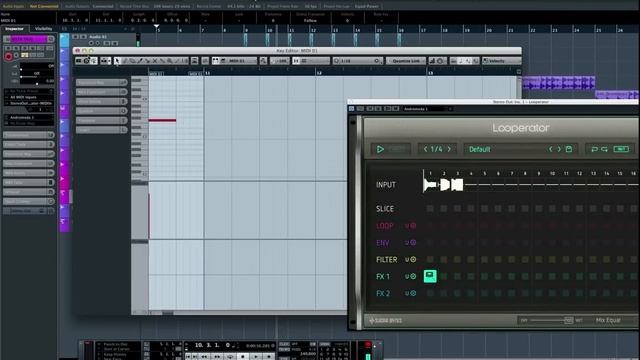Enable FX 1 step 9 cell
Image resolution: width=640 pixels, height=360 pixels.
[x=539, y=276]
